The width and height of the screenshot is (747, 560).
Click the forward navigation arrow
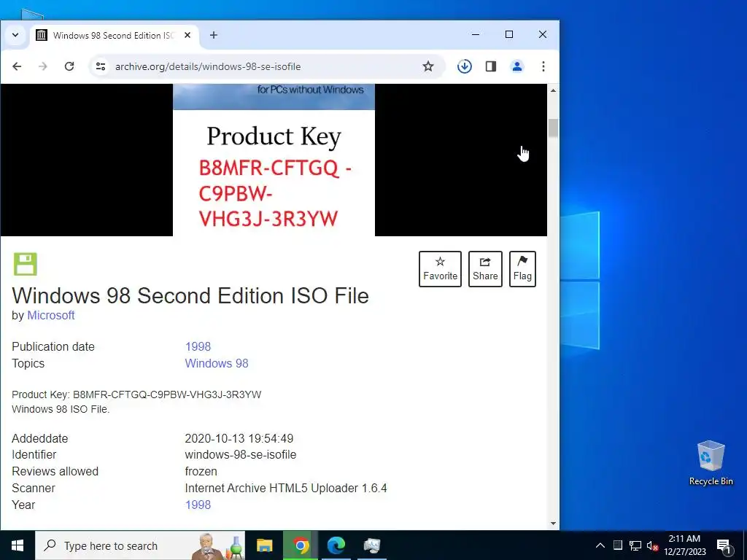[43, 66]
